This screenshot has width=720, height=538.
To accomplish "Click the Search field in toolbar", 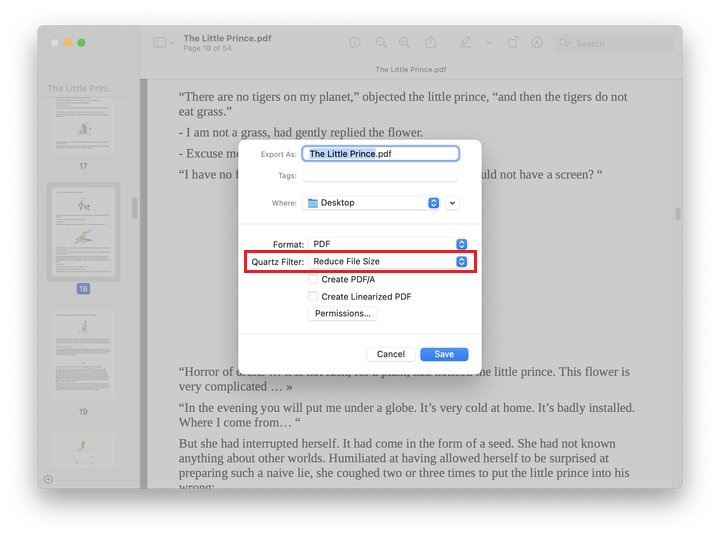I will (x=613, y=43).
